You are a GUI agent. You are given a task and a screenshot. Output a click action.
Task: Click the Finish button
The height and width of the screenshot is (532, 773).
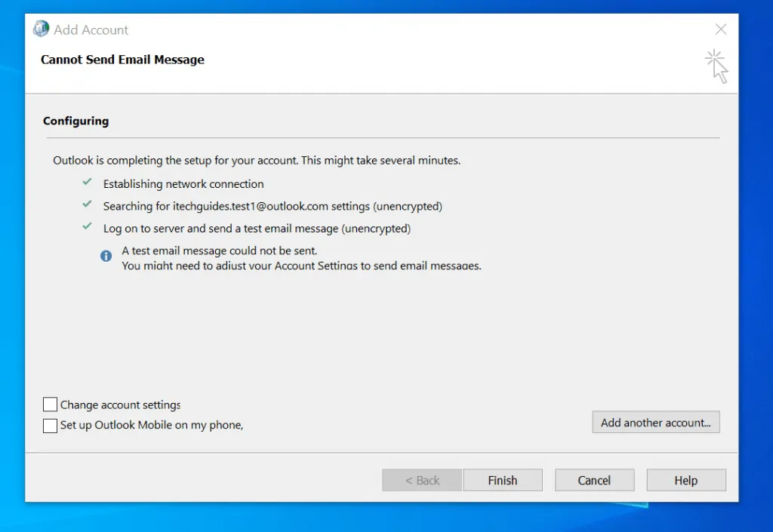[x=502, y=480]
